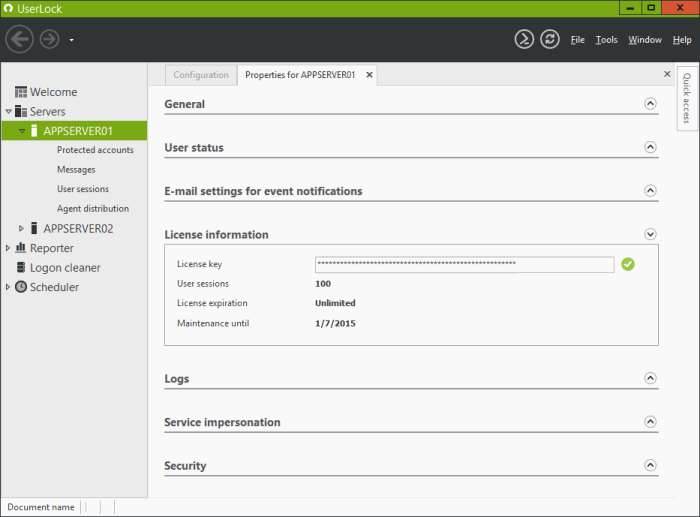Expand the Security section chevron
The width and height of the screenshot is (700, 517).
point(650,465)
